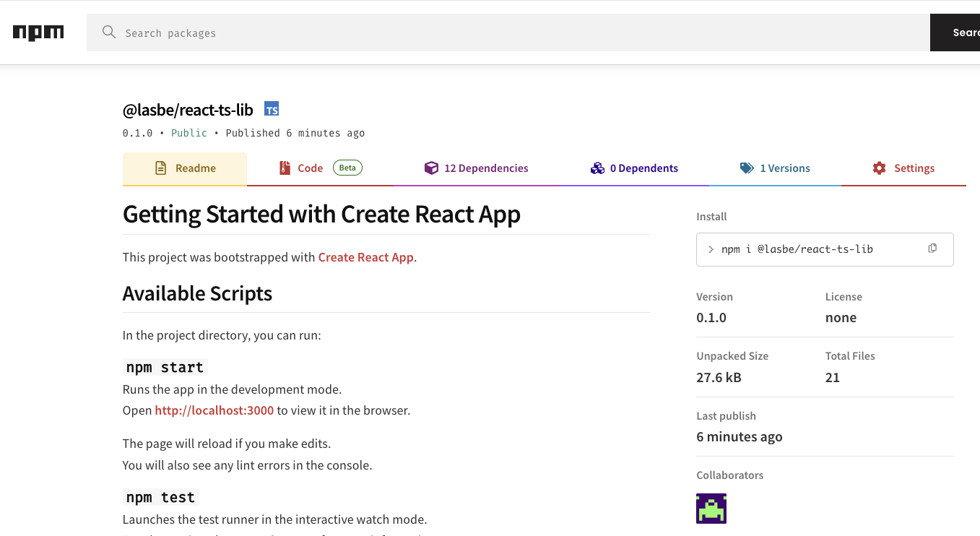The image size is (980, 536).
Task: Click the @lasbe/react-ts-lib package title
Action: pos(188,110)
